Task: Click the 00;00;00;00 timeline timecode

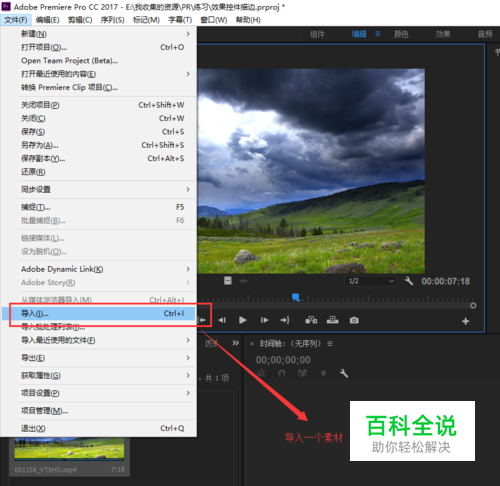Action: click(283, 360)
